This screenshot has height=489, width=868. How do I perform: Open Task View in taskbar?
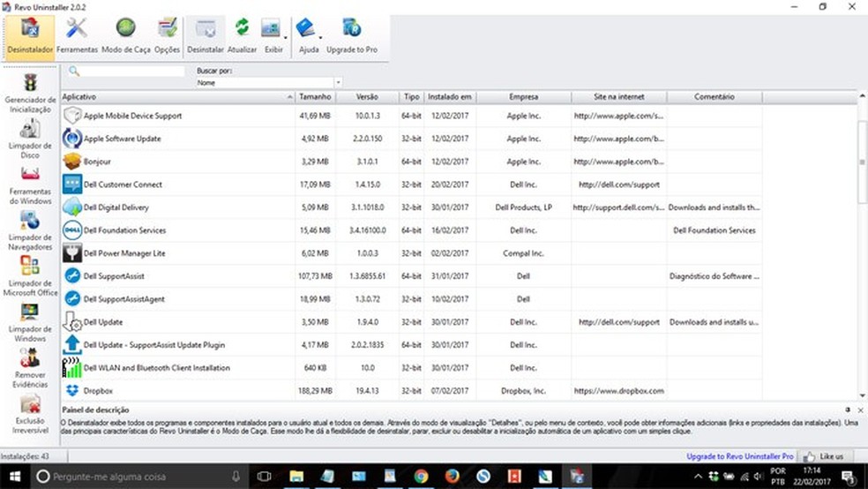(264, 477)
